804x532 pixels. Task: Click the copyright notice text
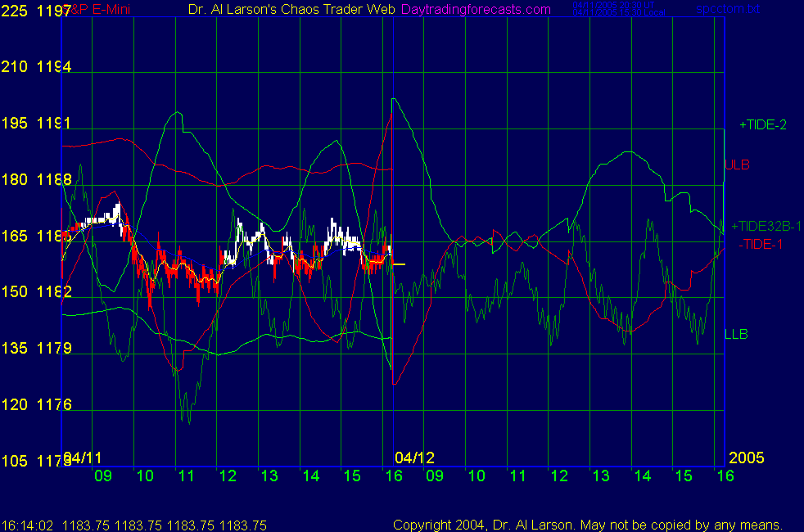[x=588, y=525]
